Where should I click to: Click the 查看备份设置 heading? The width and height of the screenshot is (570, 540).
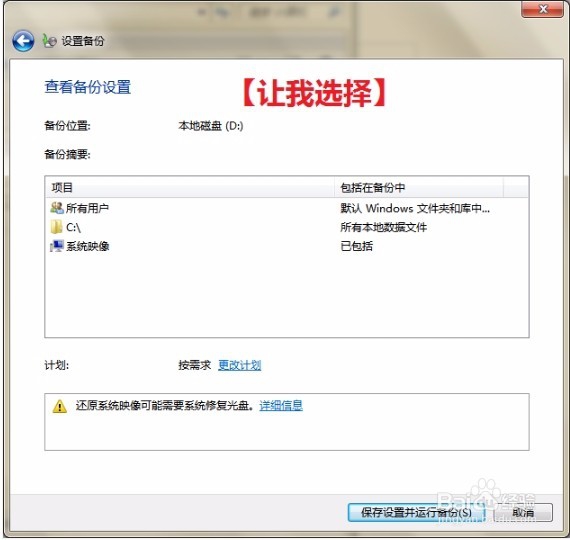88,87
